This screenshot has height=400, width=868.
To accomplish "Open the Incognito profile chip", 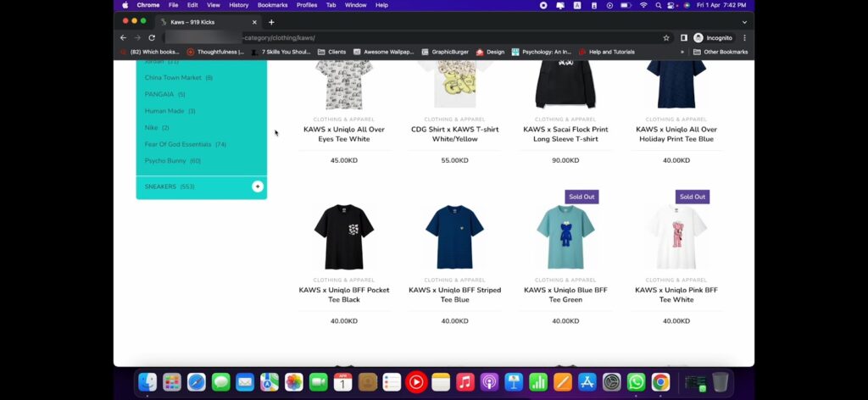I will click(x=714, y=37).
